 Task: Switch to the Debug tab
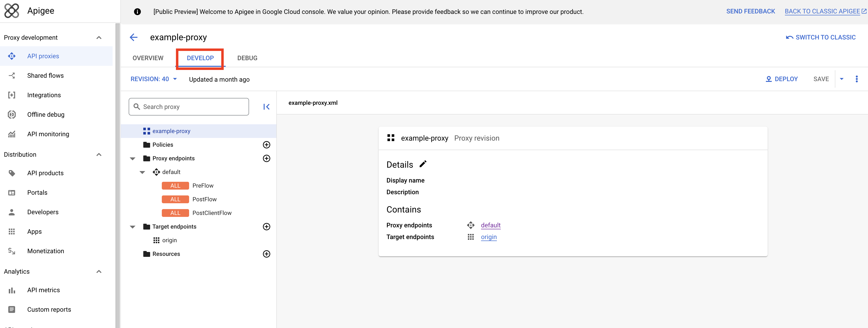pos(247,58)
